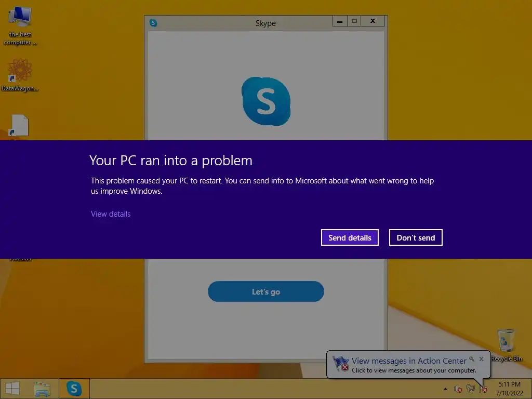Select the blank document shortcut on the desktop

click(19, 126)
